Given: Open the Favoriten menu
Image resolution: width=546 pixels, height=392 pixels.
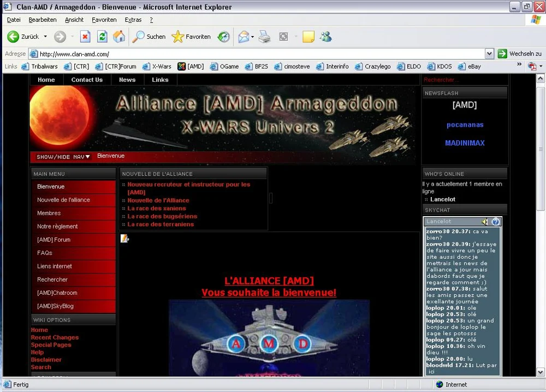Looking at the screenshot, I should pyautogui.click(x=104, y=20).
